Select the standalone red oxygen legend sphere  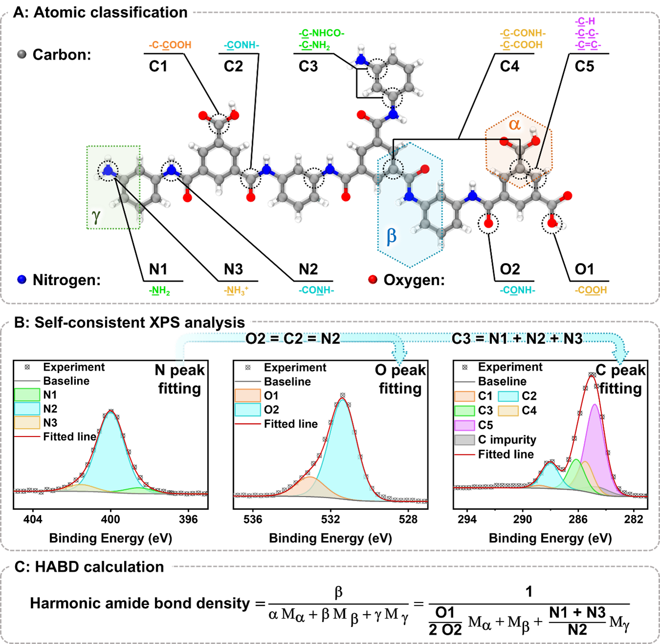click(x=372, y=279)
